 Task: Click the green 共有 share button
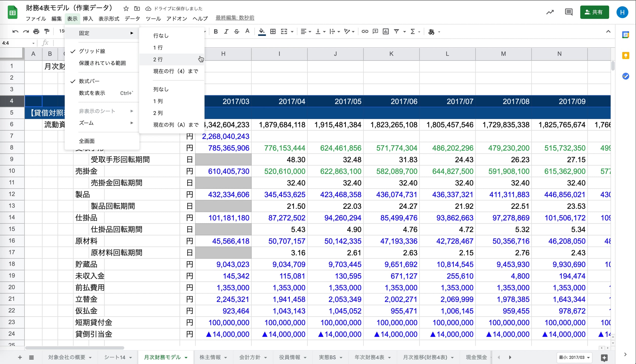coord(594,12)
